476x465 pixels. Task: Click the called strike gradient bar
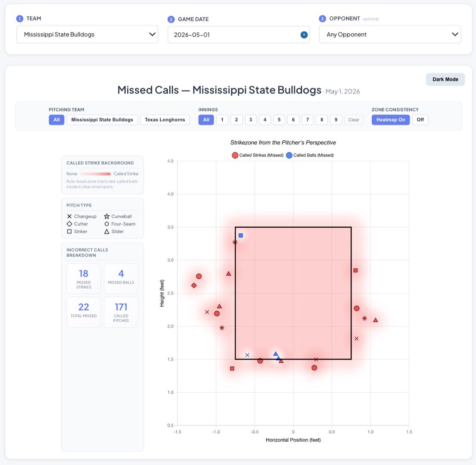click(x=96, y=174)
